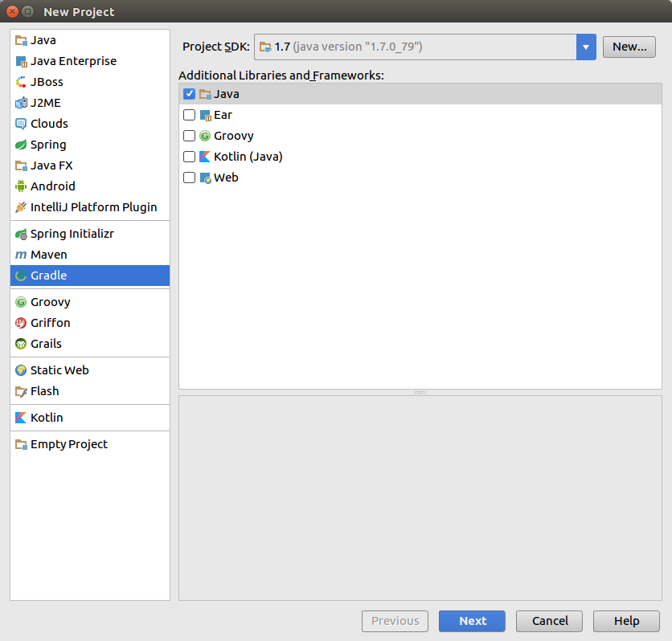The height and width of the screenshot is (641, 672).
Task: Open Help for New Project
Action: click(626, 621)
